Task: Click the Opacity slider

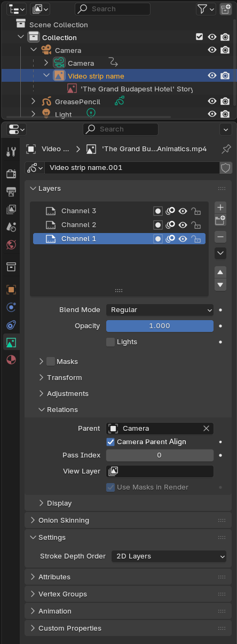Action: (x=160, y=326)
